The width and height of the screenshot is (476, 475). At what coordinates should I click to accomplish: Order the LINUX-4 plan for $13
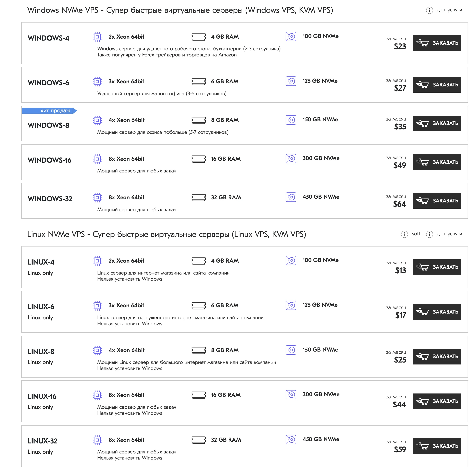pos(437,267)
